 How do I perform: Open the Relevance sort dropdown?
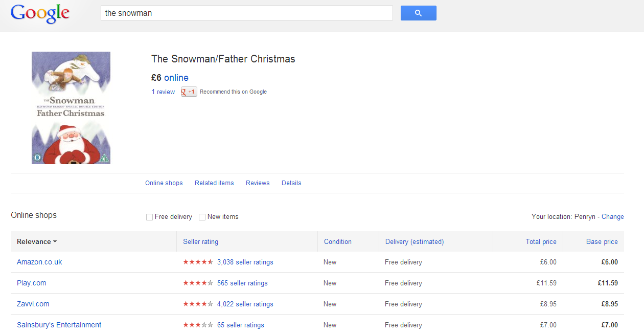[x=37, y=242]
